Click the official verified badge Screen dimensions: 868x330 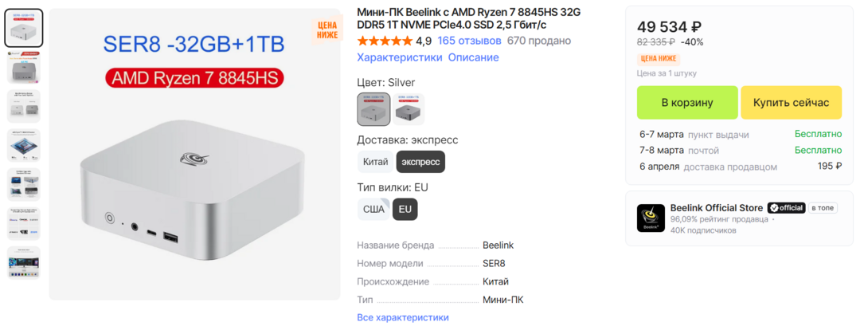click(786, 207)
